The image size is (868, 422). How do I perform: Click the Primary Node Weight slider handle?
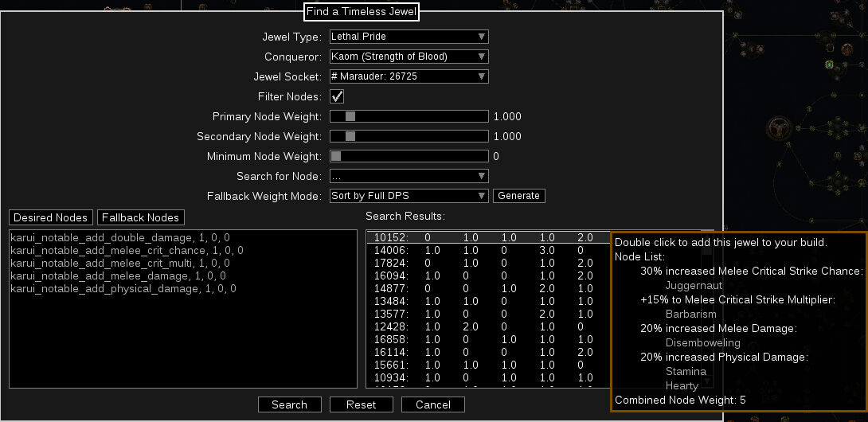pos(350,116)
